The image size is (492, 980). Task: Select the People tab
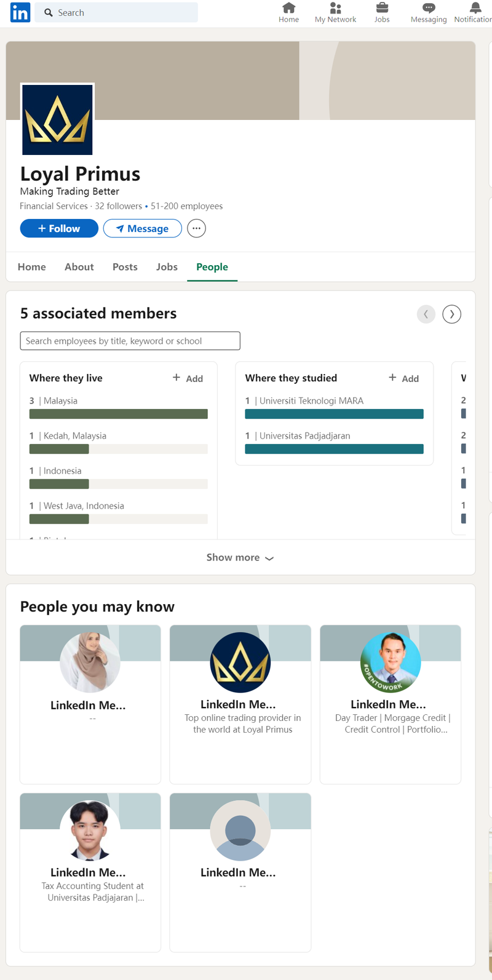(212, 267)
